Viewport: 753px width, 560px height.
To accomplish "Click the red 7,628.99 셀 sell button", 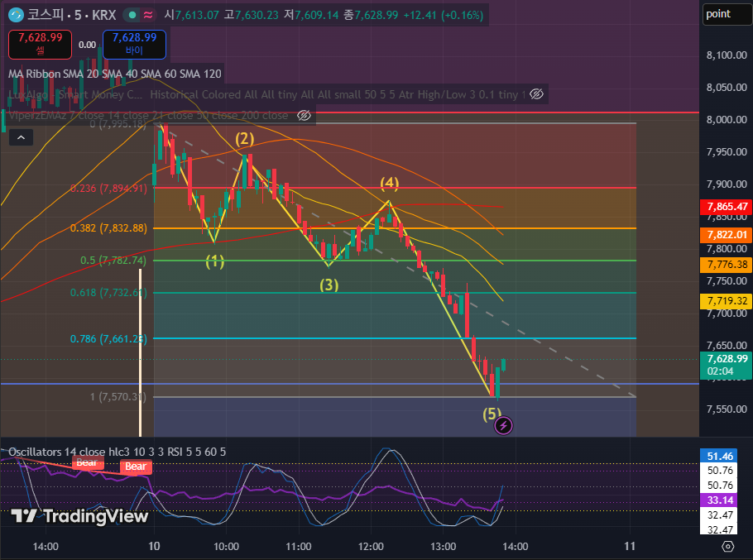I will (x=41, y=44).
